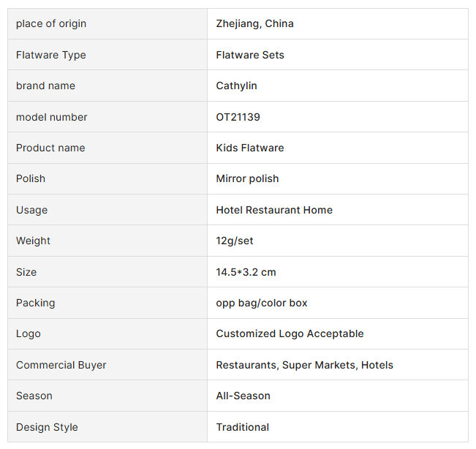Select 'opp bag/color box' packing value
Screen dimensions: 476x449
(x=262, y=303)
